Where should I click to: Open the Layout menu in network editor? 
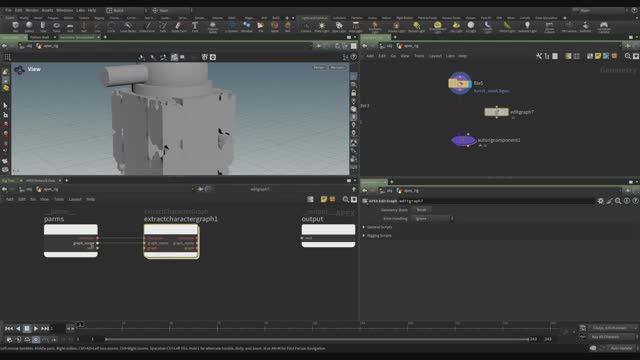436,56
